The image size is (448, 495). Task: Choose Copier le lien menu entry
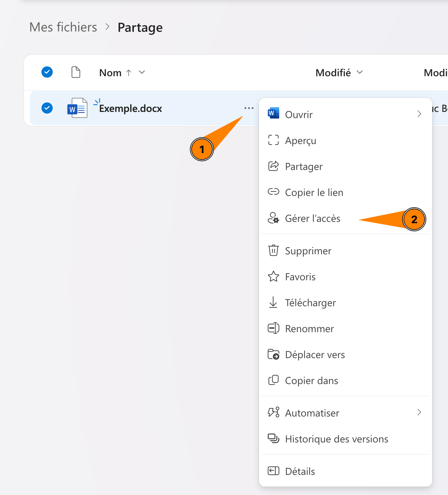pyautogui.click(x=314, y=193)
